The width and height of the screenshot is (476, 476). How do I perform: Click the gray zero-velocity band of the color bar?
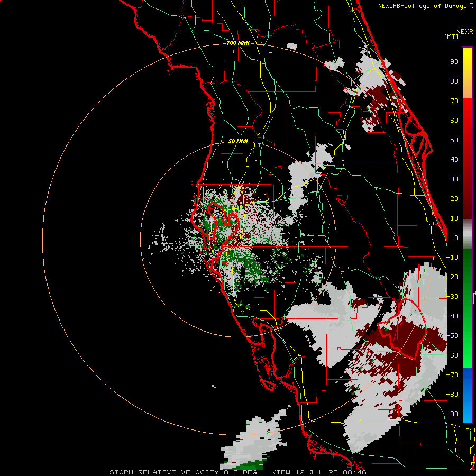point(467,234)
